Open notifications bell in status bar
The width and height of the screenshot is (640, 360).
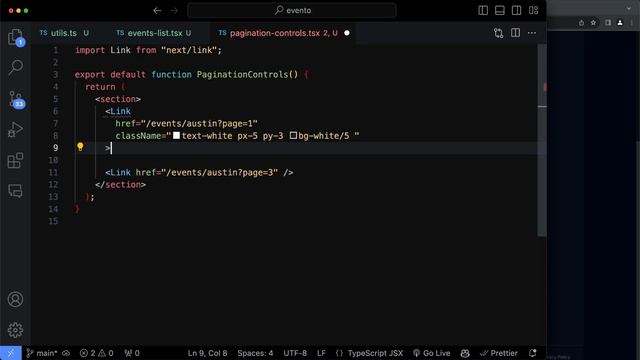point(533,353)
